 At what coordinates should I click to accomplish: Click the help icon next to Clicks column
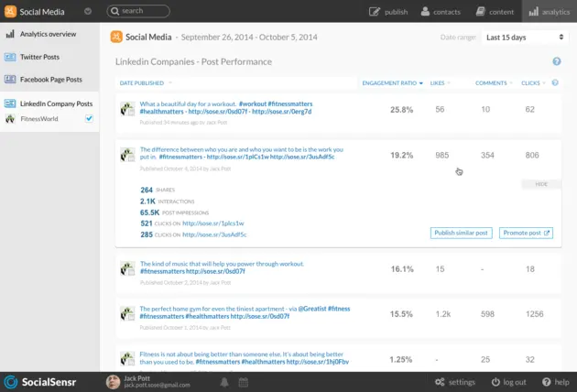tap(555, 82)
